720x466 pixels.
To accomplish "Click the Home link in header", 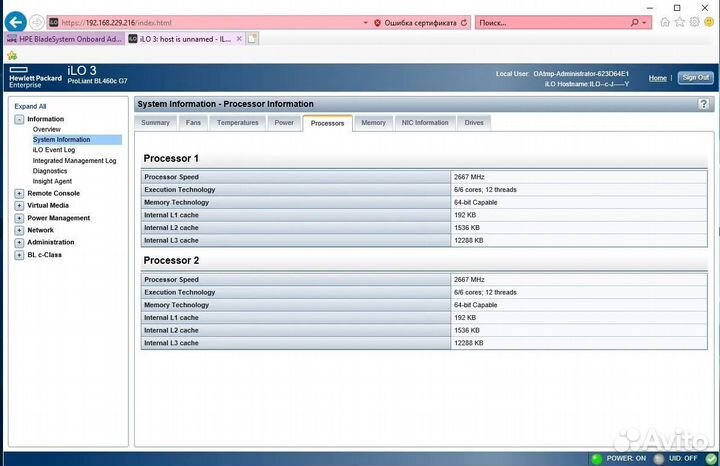I will (x=657, y=78).
